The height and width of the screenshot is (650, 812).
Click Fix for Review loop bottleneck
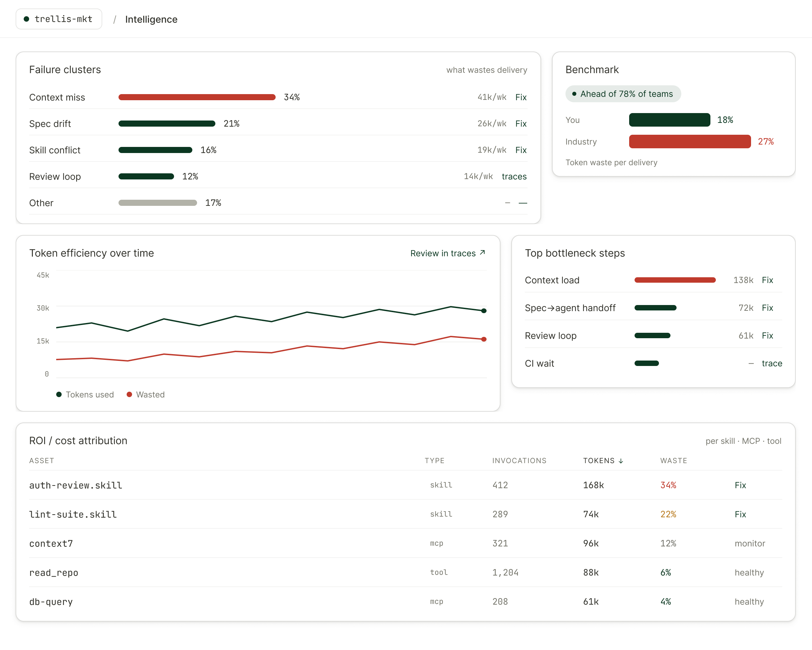click(767, 335)
